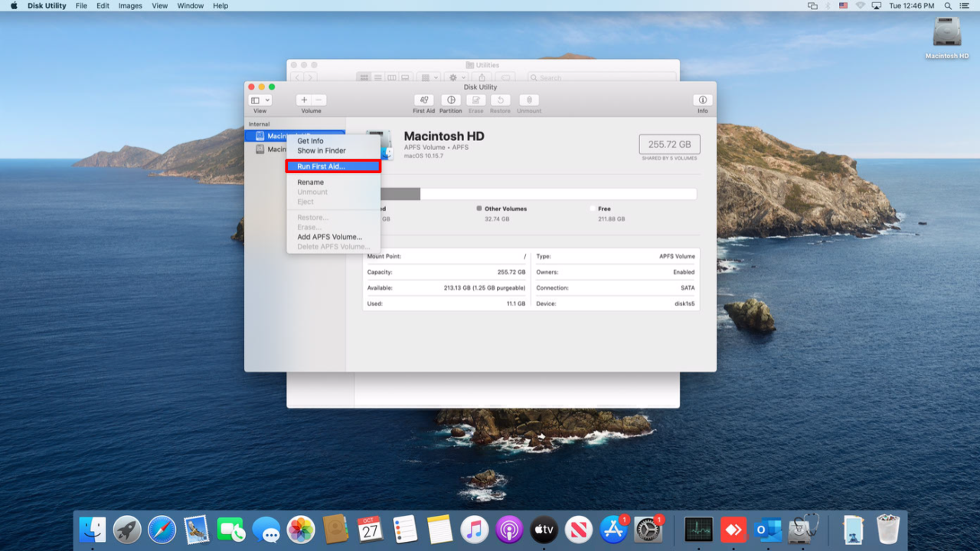This screenshot has height=551, width=980.
Task: Click the storage usage bar for Macintosh HD
Action: pyautogui.click(x=536, y=193)
